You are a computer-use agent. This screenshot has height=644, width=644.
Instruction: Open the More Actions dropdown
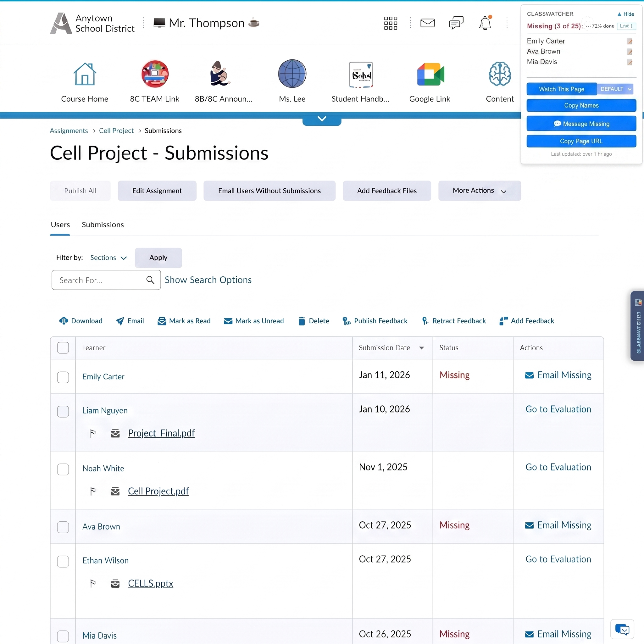[x=479, y=191]
